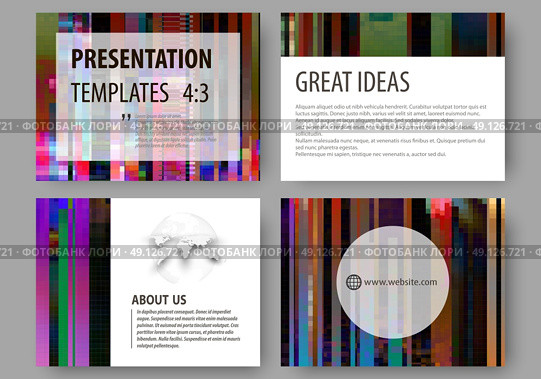
Task: Click the quotation mark icon on title slide
Action: pyautogui.click(x=126, y=117)
